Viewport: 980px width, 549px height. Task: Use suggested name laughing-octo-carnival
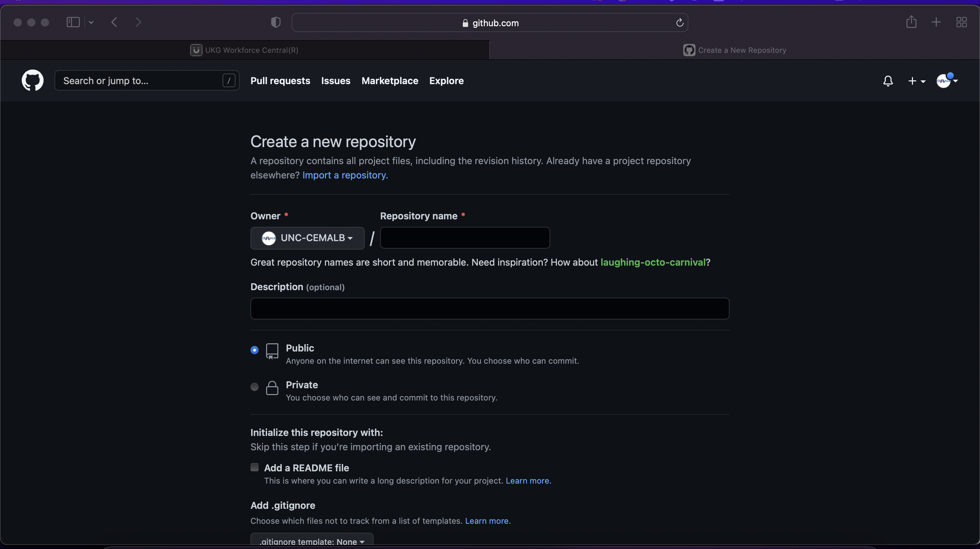(652, 262)
